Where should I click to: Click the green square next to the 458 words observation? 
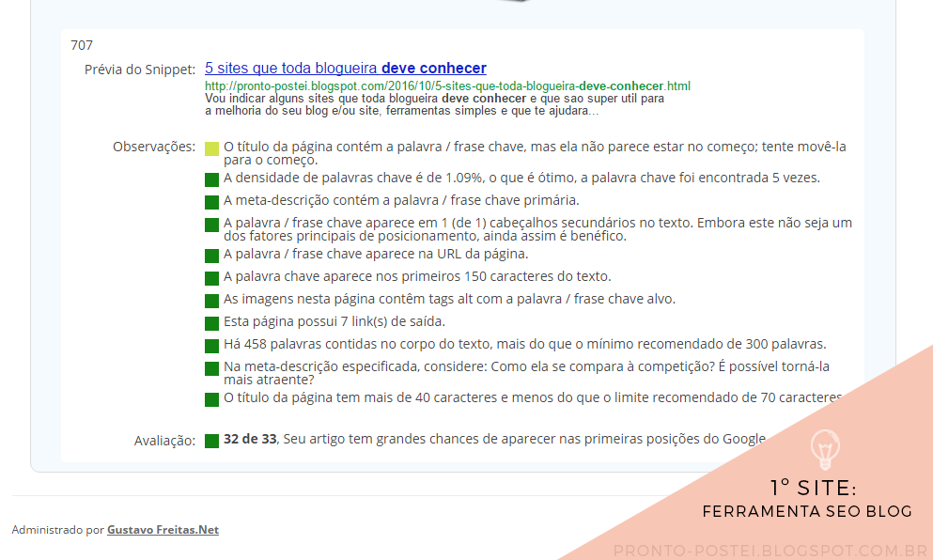[x=210, y=344]
